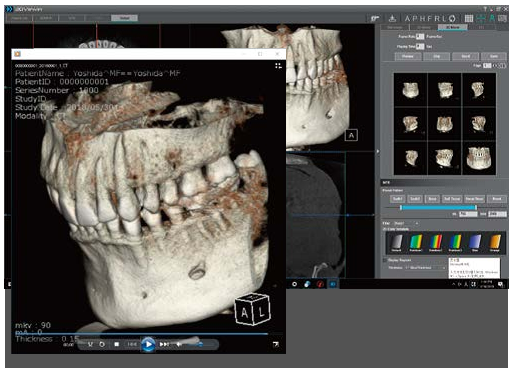Open the 3D Movie tab
512x371 pixels.
452,27
